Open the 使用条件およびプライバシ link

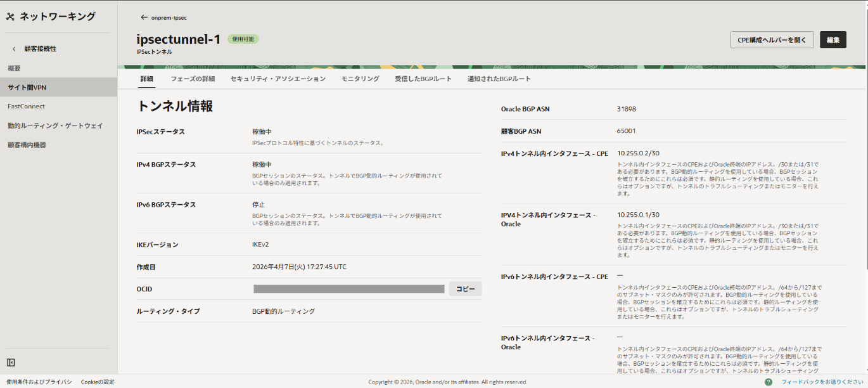(39, 382)
